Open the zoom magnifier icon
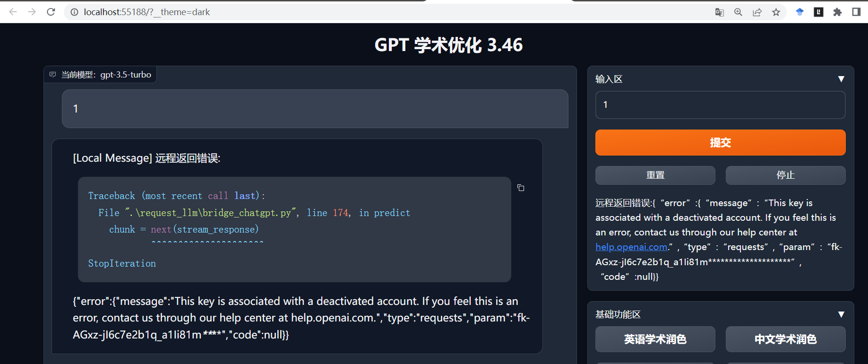The image size is (868, 364). pos(738,12)
